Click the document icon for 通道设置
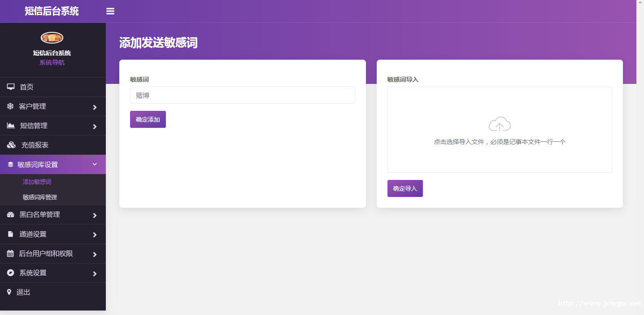Image resolution: width=644 pixels, height=315 pixels. point(10,234)
